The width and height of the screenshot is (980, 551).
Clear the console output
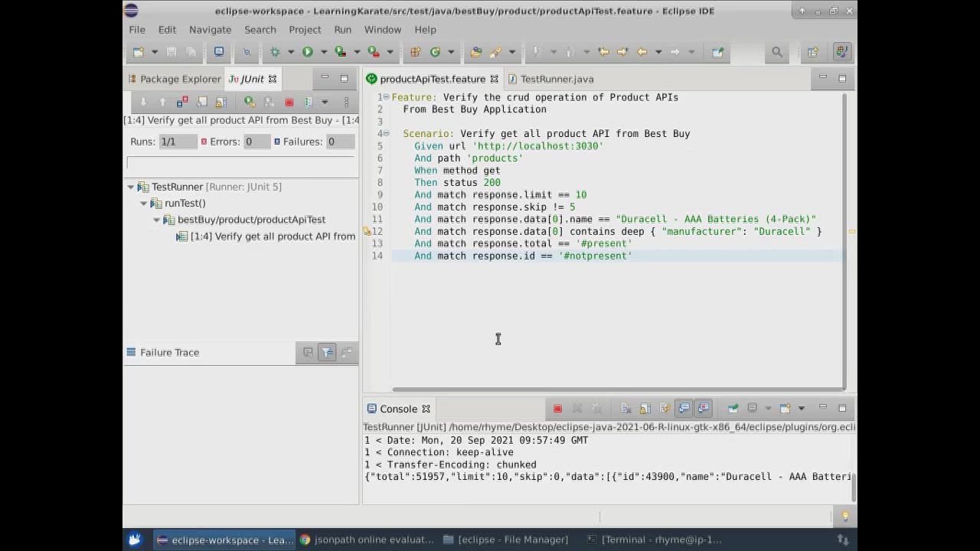626,409
